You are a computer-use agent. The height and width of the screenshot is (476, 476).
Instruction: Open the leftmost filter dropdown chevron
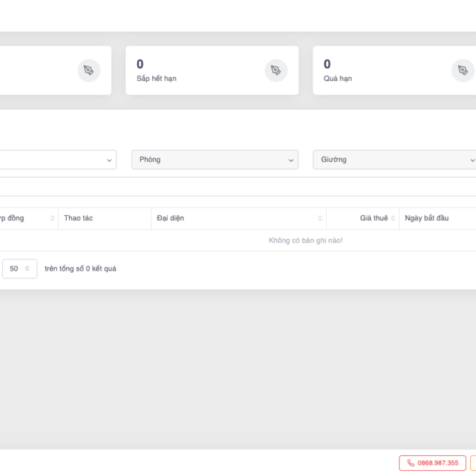click(x=109, y=161)
